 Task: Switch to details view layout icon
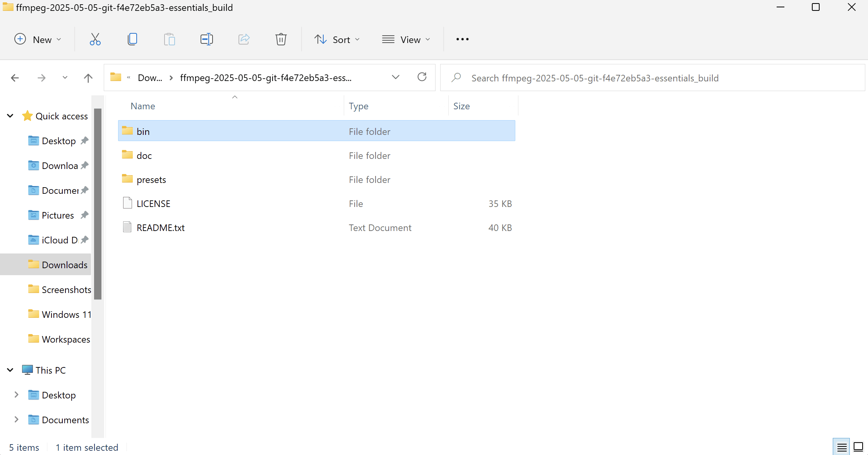(842, 447)
